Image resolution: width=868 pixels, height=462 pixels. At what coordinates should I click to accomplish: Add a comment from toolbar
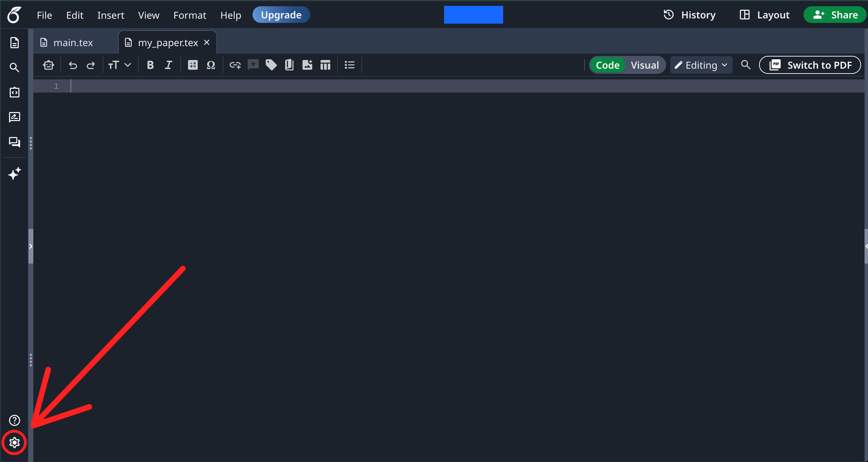[x=253, y=65]
